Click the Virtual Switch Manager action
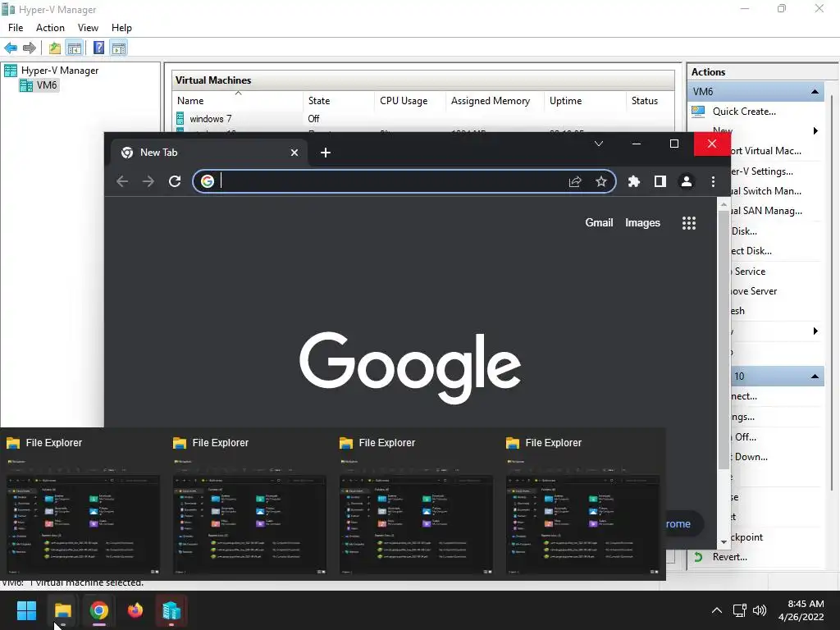The image size is (840, 630). [x=765, y=191]
